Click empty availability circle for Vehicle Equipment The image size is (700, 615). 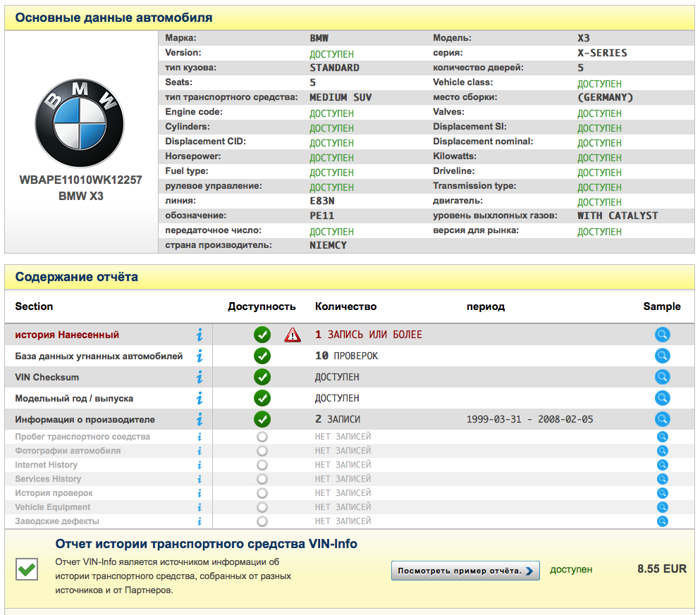(262, 507)
